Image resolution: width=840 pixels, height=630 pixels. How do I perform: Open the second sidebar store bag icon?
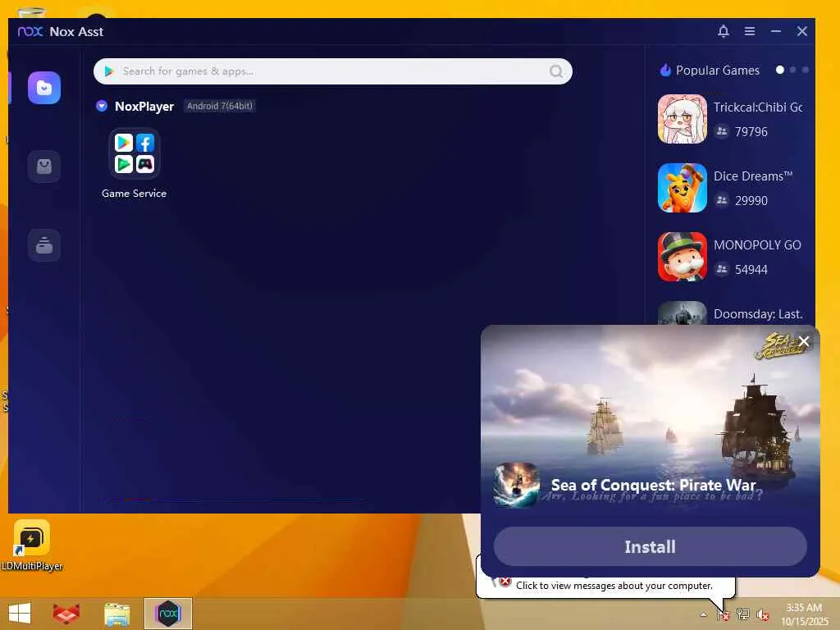44,167
